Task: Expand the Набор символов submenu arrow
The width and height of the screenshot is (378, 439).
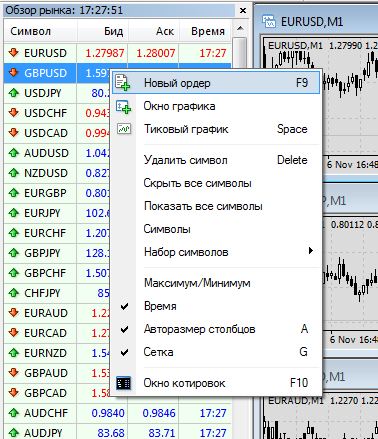Action: pyautogui.click(x=311, y=251)
